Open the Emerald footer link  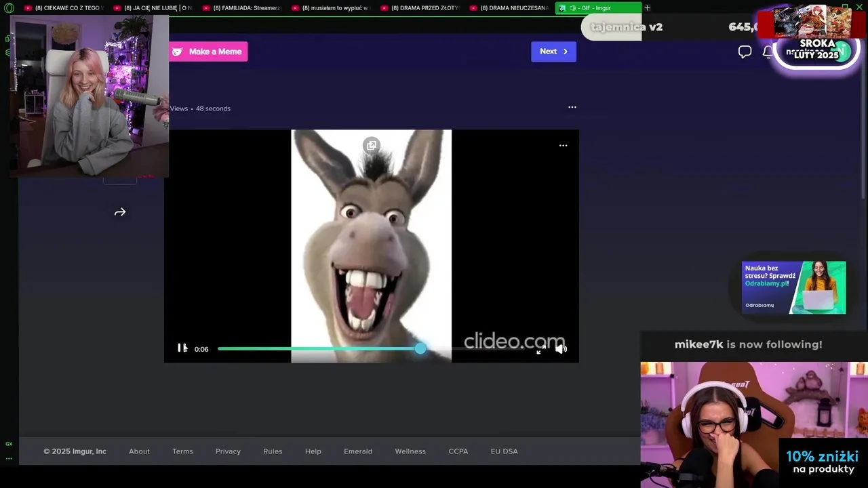[358, 451]
